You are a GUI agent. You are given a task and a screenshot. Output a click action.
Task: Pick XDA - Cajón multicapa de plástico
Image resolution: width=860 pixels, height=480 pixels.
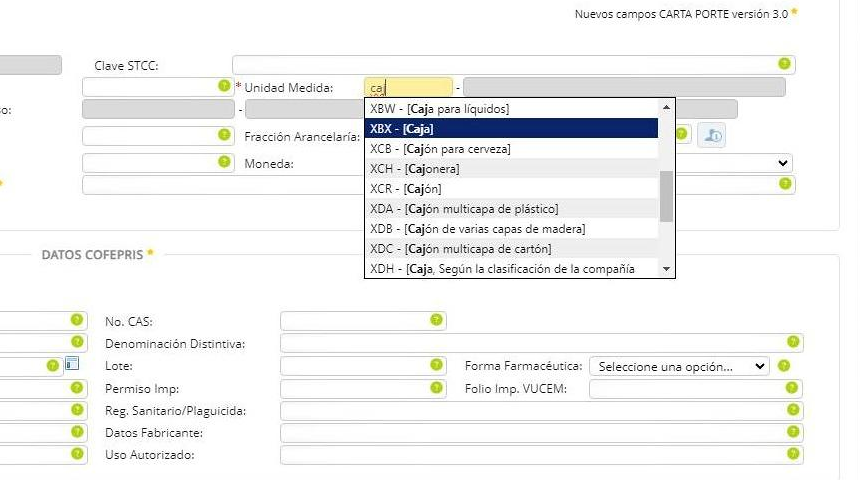click(510, 209)
